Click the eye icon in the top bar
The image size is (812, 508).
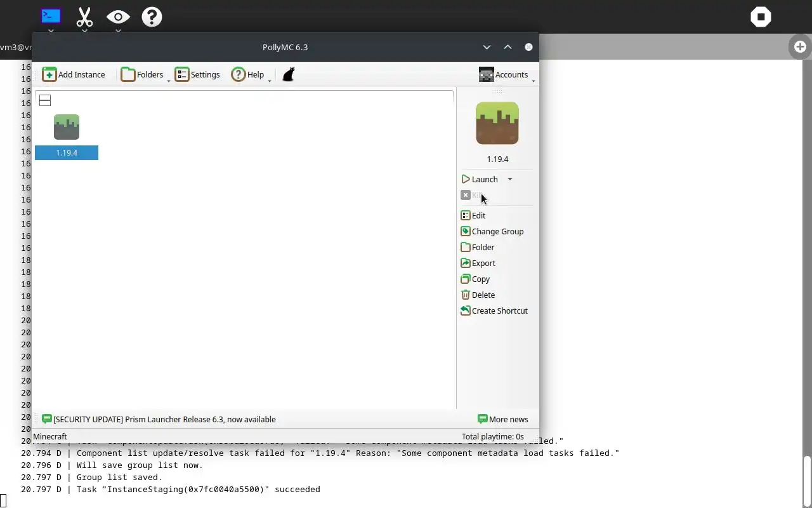(x=118, y=17)
